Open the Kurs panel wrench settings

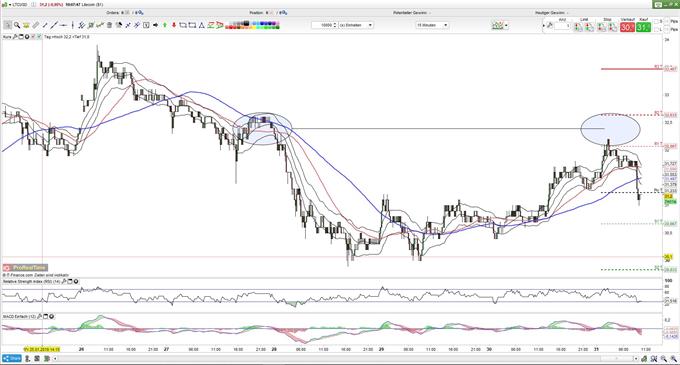point(15,37)
